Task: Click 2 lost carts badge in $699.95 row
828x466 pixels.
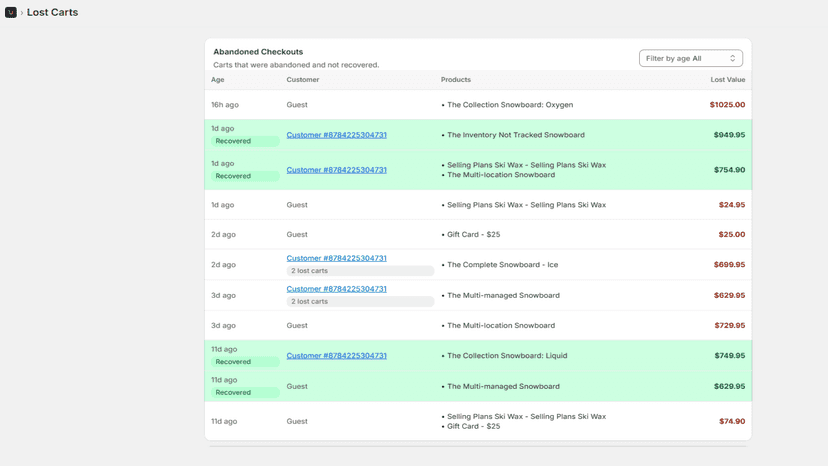Action: [x=360, y=271]
